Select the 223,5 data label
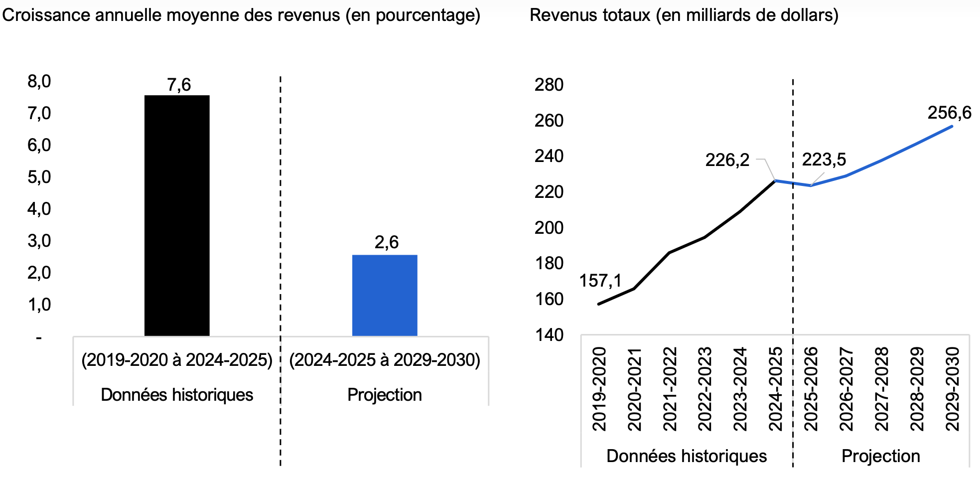The width and height of the screenshot is (980, 483). pos(824,160)
